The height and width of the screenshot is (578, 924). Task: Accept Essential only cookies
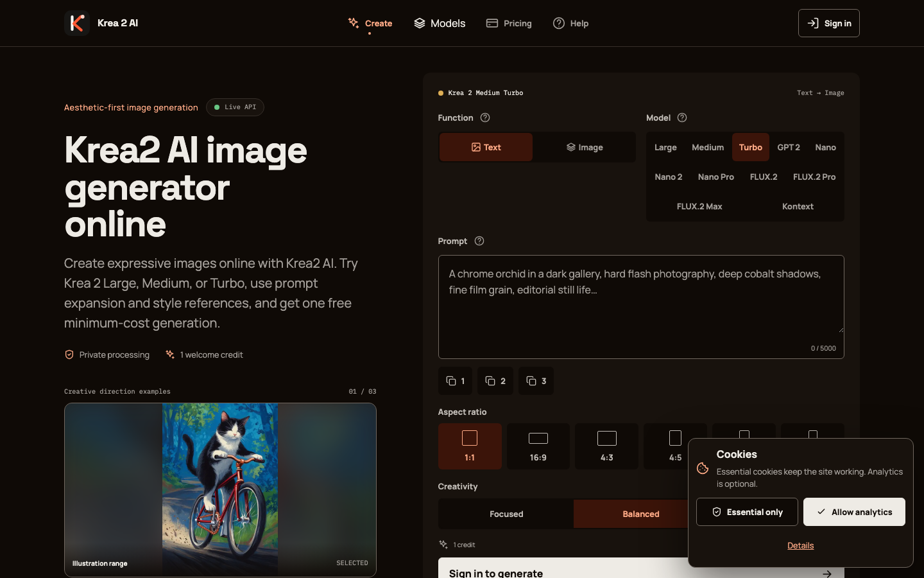pyautogui.click(x=747, y=512)
